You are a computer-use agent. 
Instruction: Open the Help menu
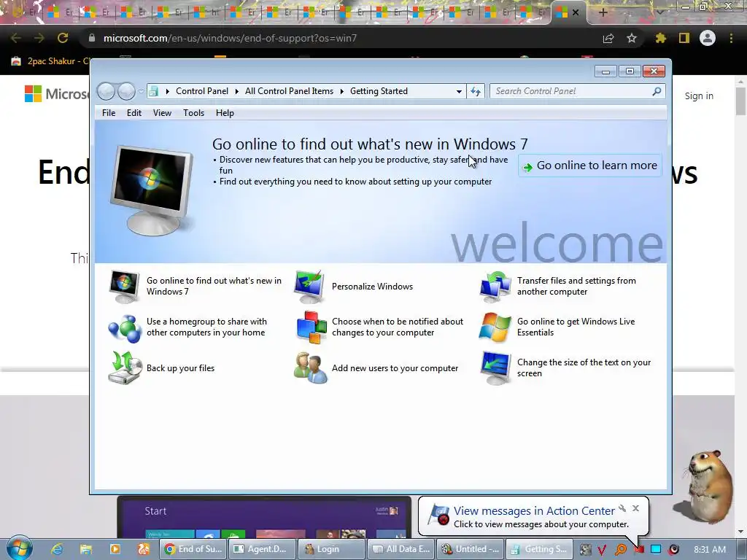[x=225, y=113]
